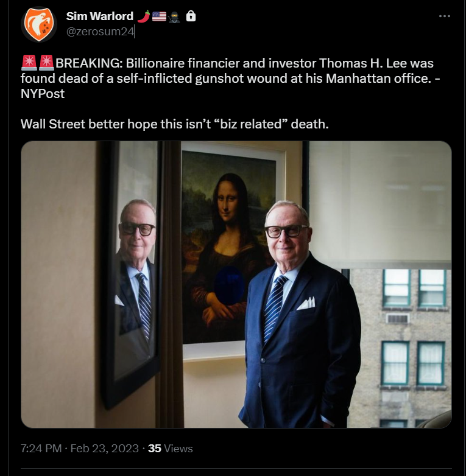
Task: Open the Sim Warlord display name link
Action: (100, 16)
